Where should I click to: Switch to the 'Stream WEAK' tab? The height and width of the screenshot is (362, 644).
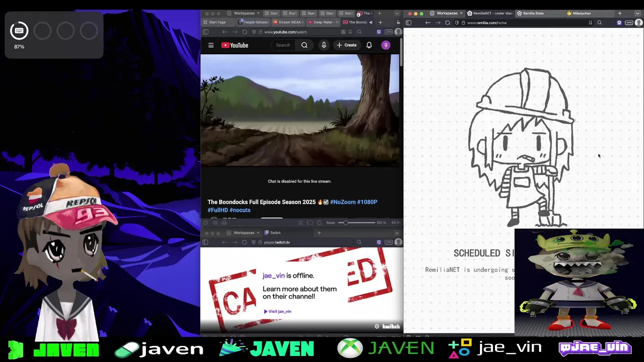pos(288,22)
